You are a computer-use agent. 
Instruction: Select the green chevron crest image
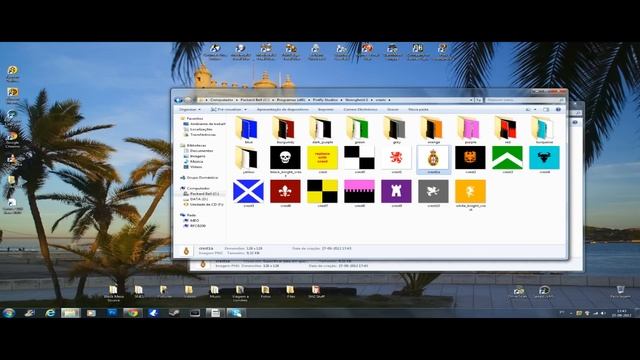[507, 158]
